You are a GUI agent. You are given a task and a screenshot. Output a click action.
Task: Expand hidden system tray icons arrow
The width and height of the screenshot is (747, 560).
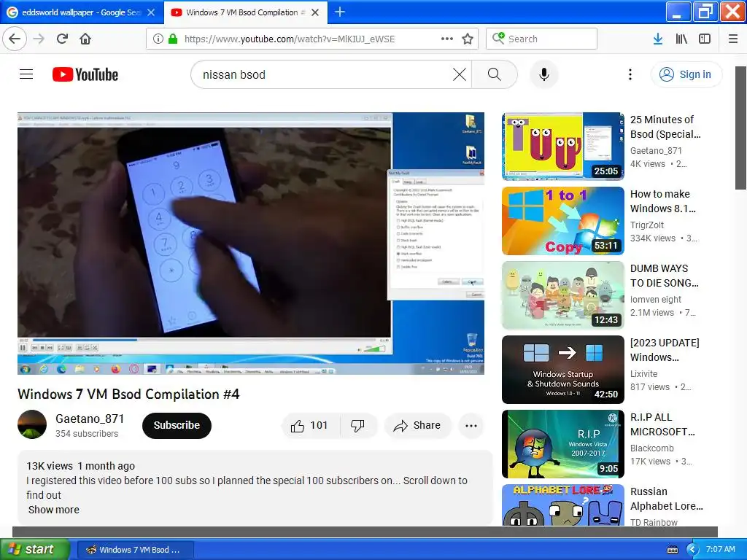(692, 550)
